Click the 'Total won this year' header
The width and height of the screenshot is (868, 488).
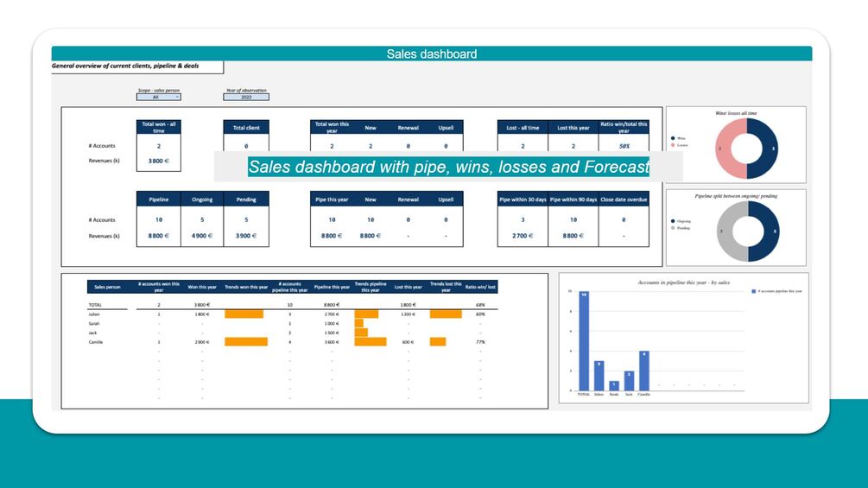coord(332,127)
